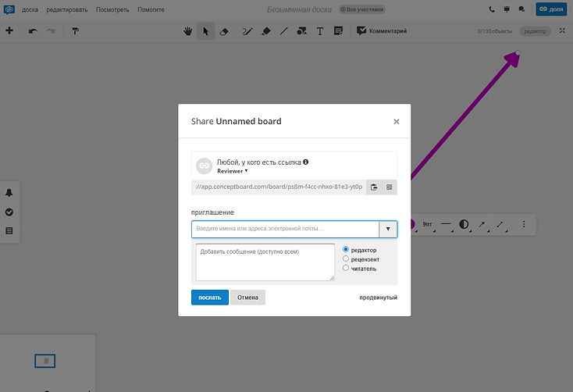Redo the last action
Image resolution: width=573 pixels, height=392 pixels.
pyautogui.click(x=51, y=31)
